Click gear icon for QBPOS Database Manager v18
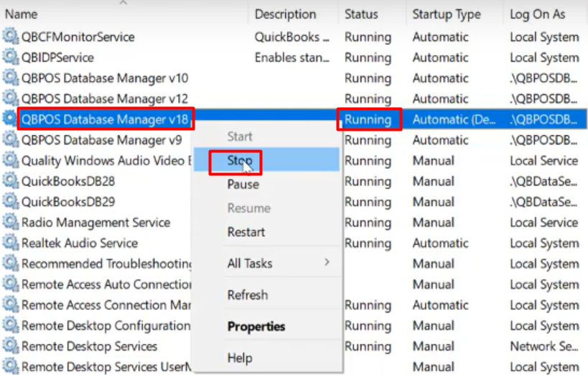Viewport: 588px width, 375px height. tap(10, 119)
